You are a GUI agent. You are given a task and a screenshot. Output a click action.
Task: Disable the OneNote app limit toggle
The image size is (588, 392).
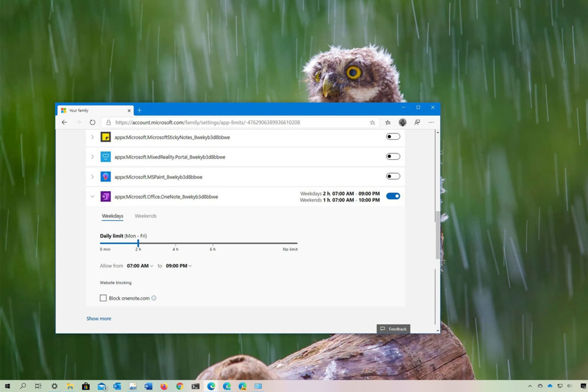tap(393, 196)
